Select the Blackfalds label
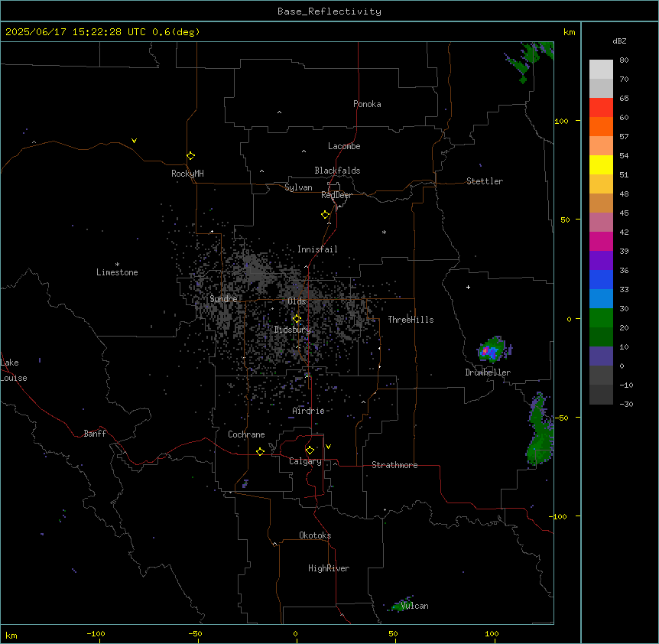 pos(337,171)
